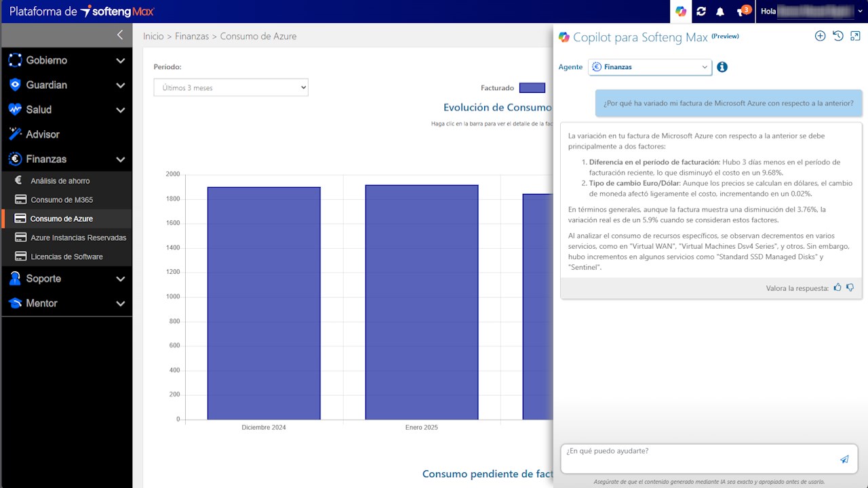This screenshot has height=488, width=868.
Task: Go to Finanzas breadcrumb
Action: pos(192,37)
